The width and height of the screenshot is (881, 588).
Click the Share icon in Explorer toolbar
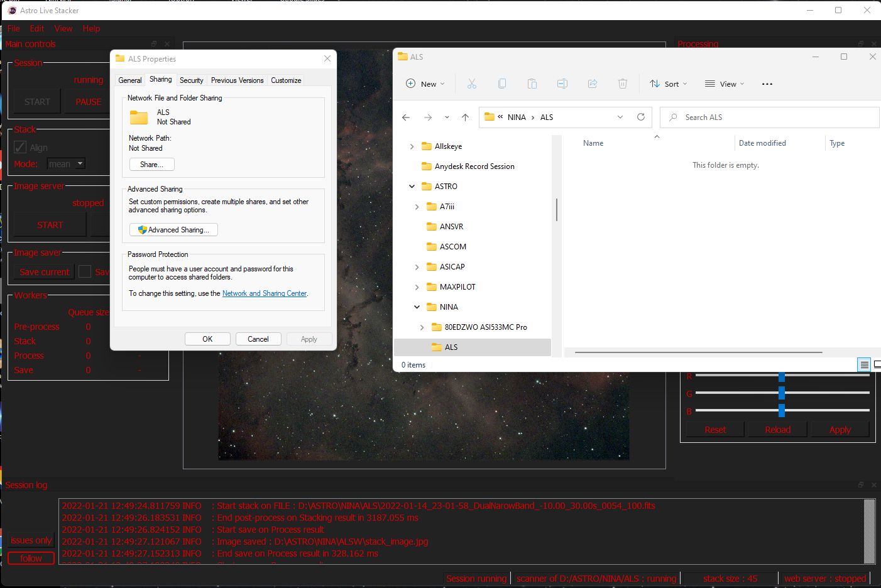point(593,84)
